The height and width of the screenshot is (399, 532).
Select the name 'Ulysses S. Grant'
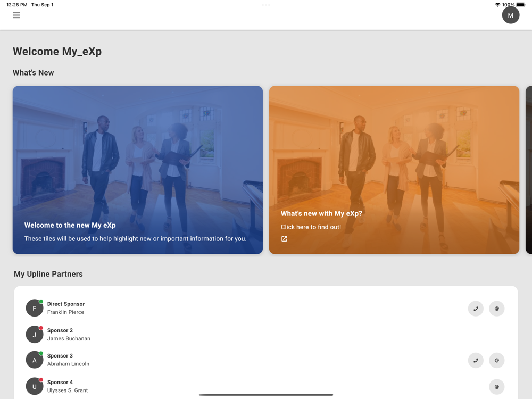pyautogui.click(x=68, y=390)
